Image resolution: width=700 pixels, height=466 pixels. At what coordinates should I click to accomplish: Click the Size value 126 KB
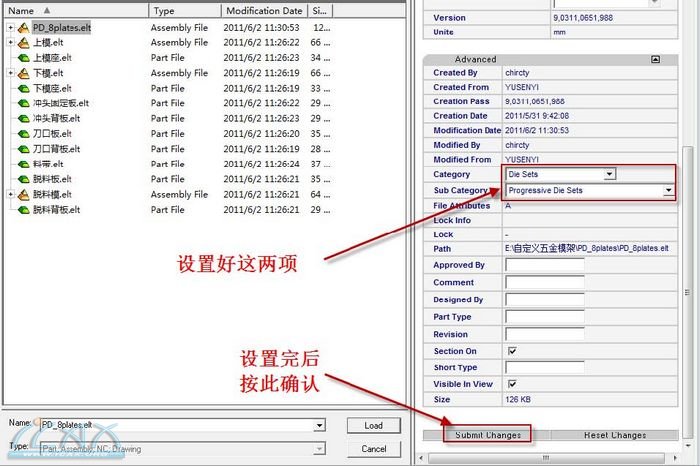(x=518, y=399)
